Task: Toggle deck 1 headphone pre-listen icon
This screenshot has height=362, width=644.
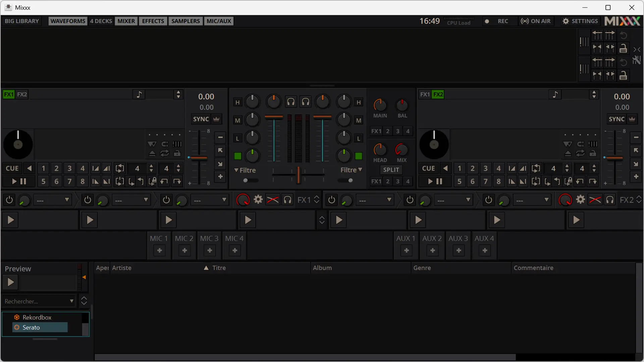Action: point(291,102)
